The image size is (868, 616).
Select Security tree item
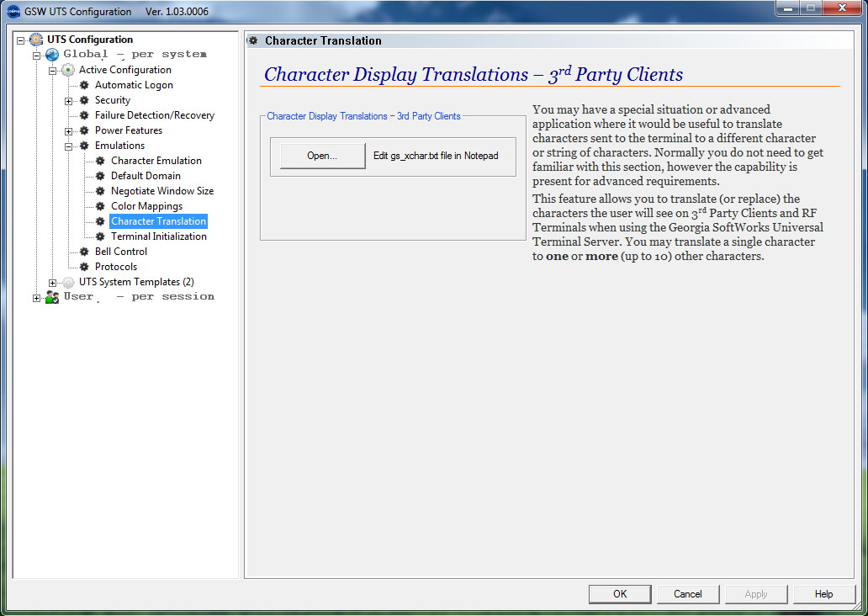pos(113,100)
